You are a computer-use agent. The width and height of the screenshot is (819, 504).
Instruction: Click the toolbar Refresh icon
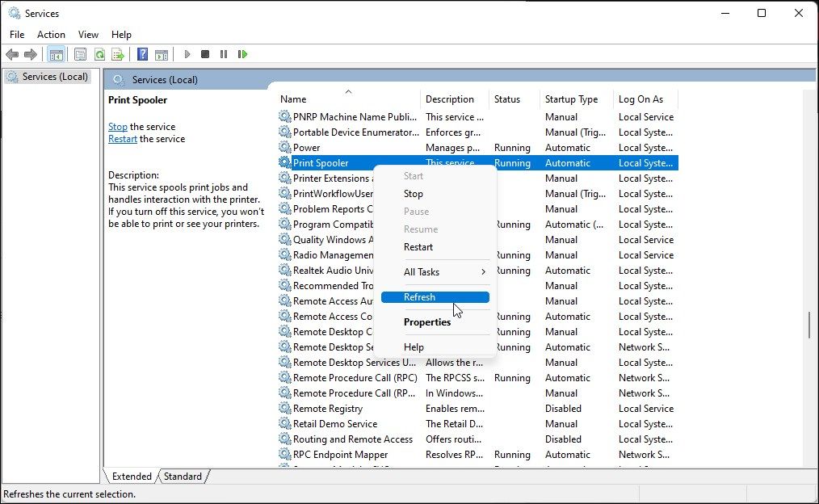pyautogui.click(x=99, y=54)
